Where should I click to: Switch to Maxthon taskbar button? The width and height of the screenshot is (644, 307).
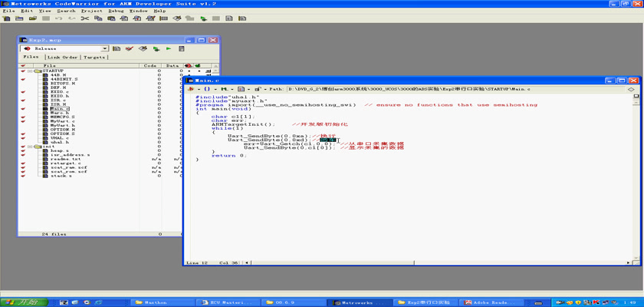(x=162, y=302)
